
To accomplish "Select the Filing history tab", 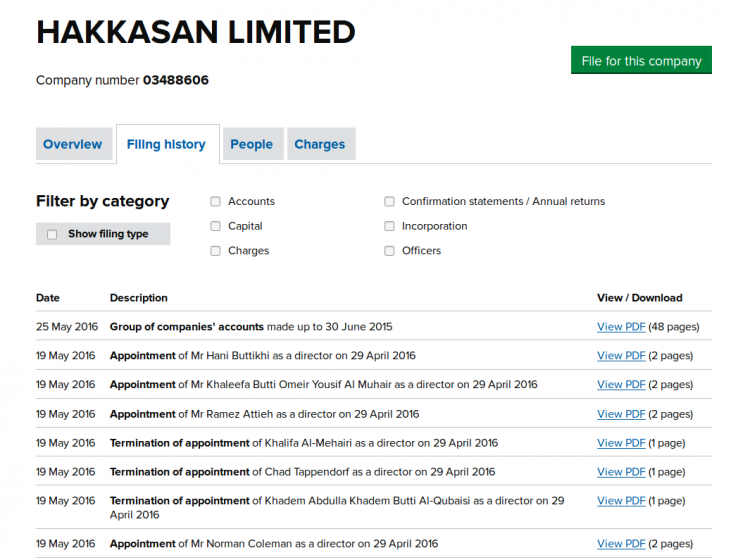I will [168, 144].
